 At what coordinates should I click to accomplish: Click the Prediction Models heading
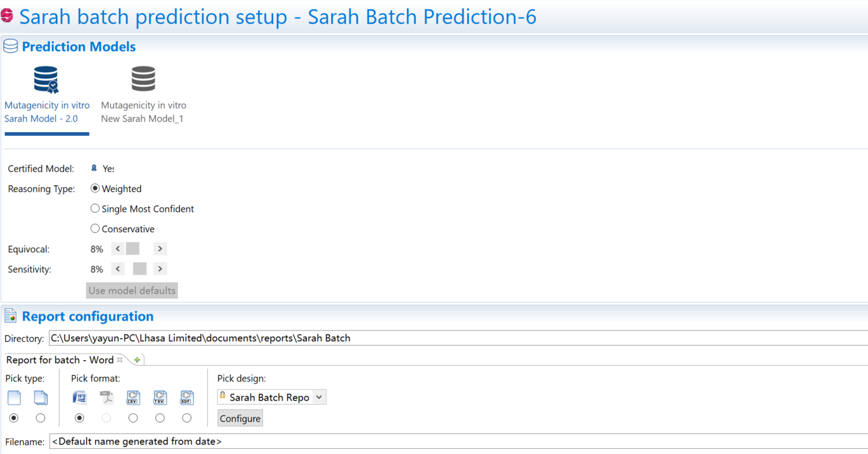[79, 46]
